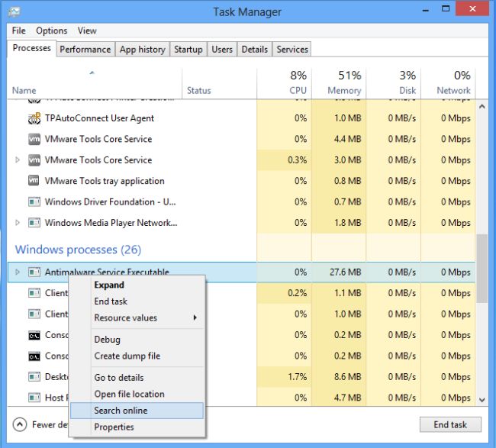Select Search online in context menu
The image size is (496, 448).
[137, 411]
